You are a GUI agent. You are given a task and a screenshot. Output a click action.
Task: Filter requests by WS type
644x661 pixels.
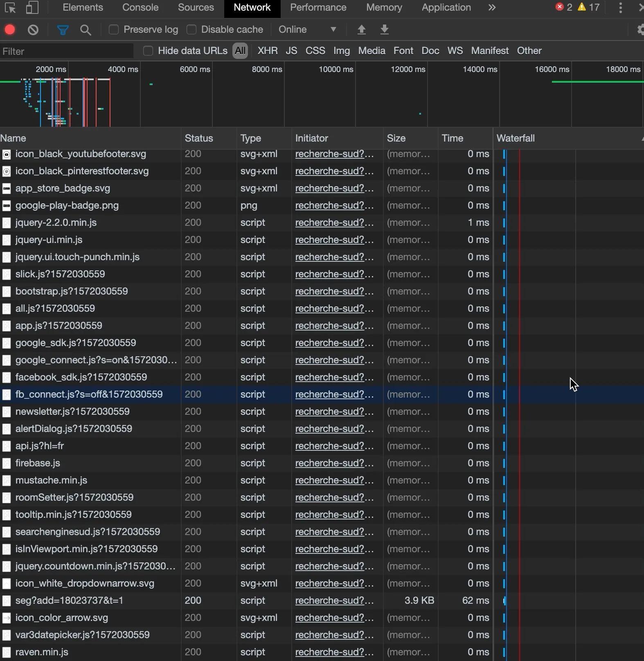click(x=455, y=51)
